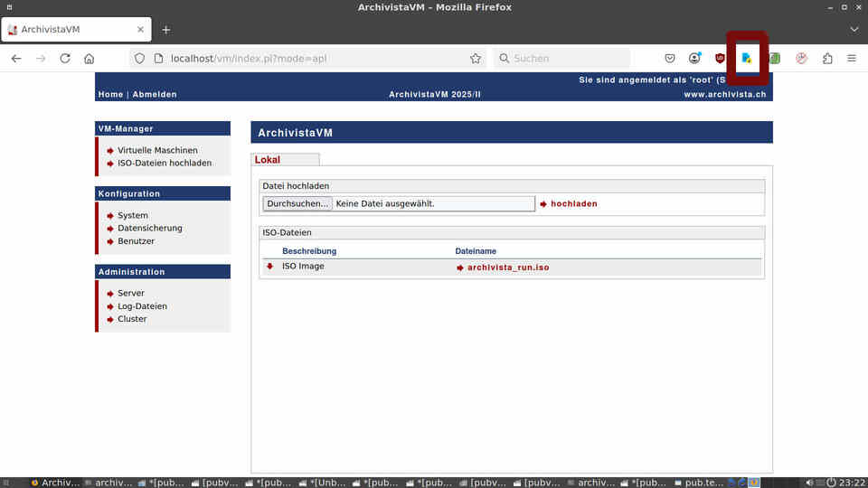Bookmark this page with the star icon
Viewport: 868px width, 488px height.
point(476,58)
